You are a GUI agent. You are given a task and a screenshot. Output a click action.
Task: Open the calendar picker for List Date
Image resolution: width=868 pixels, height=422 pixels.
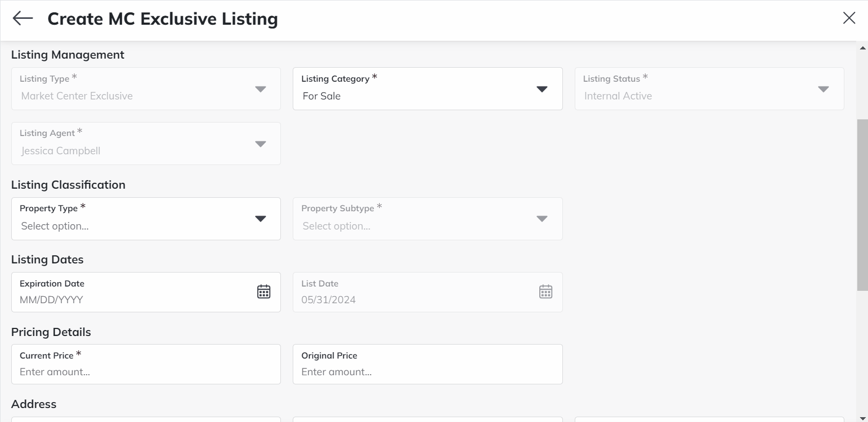(545, 292)
